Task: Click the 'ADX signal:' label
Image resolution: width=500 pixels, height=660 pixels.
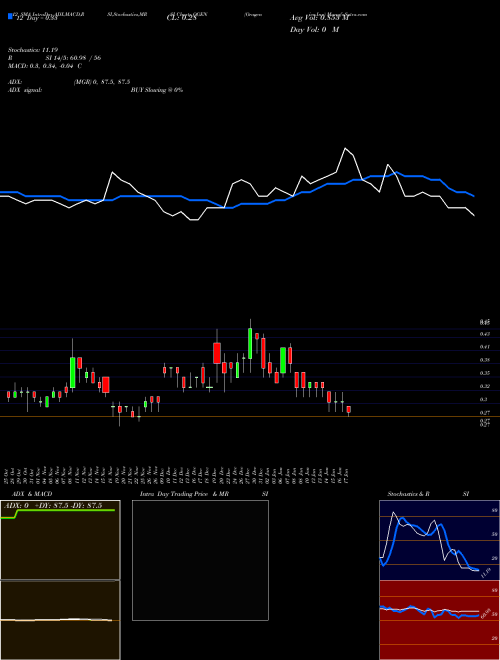Action: [x=24, y=90]
